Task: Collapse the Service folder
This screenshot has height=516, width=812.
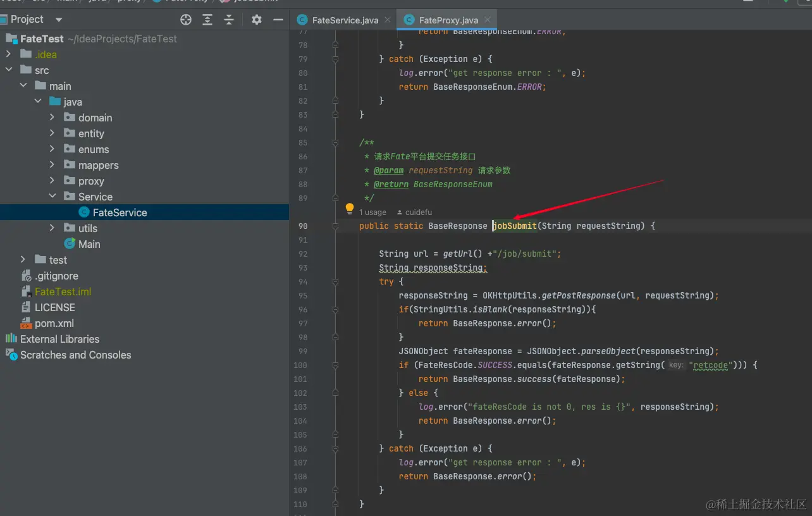Action: click(x=52, y=197)
